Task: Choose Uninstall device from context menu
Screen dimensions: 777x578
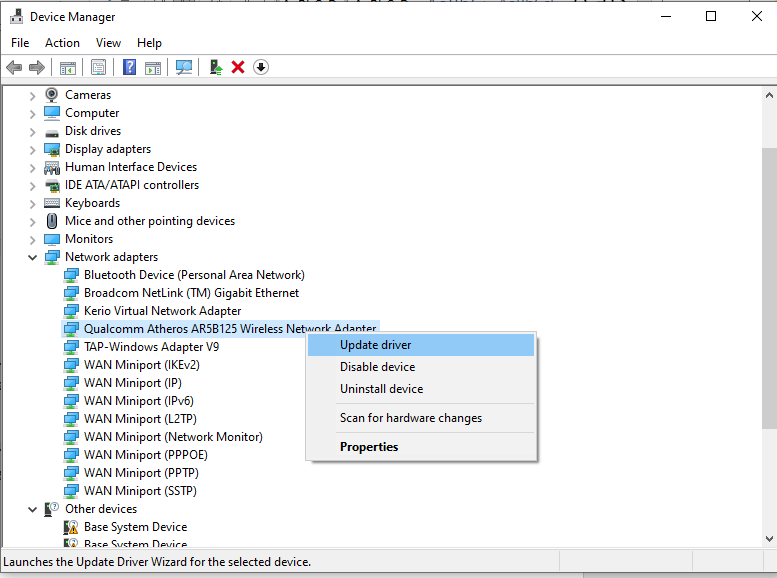Action: click(421, 389)
